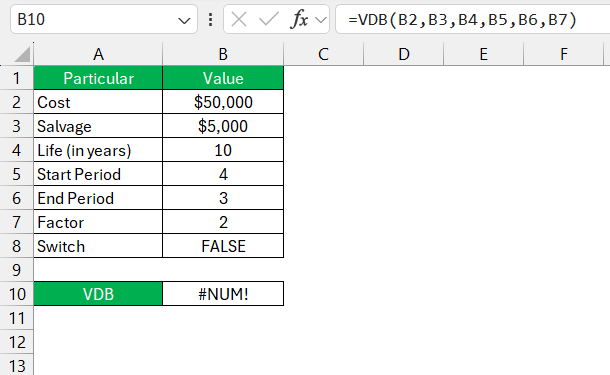Select the $5,000 cell
Screen dimensions: 610x375
tap(223, 126)
